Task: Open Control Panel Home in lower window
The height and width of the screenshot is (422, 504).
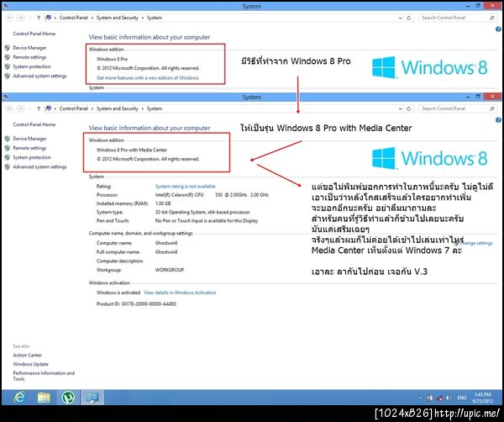Action: 34,124
